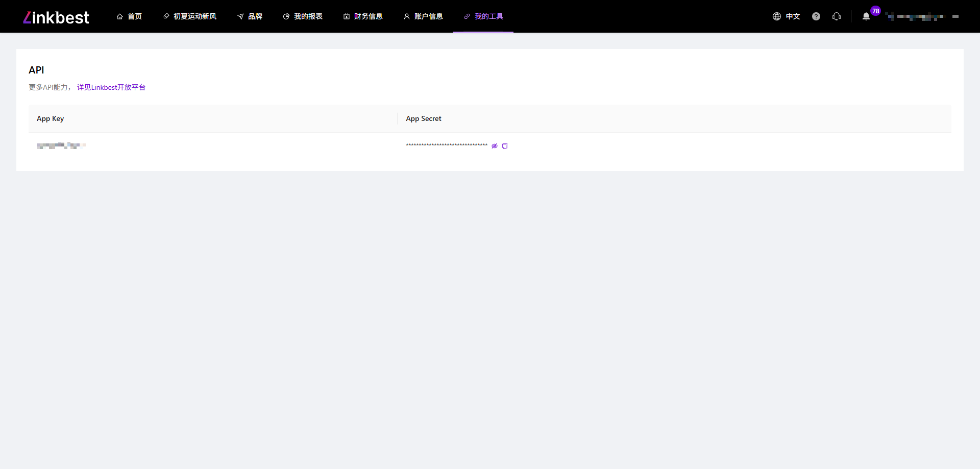980x469 pixels.
Task: Copy the App Secret with the copy icon
Action: pyautogui.click(x=505, y=146)
